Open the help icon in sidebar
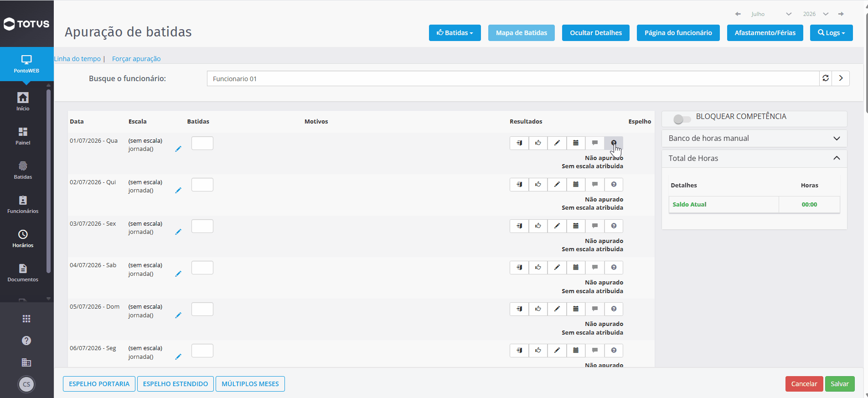 [x=26, y=341]
